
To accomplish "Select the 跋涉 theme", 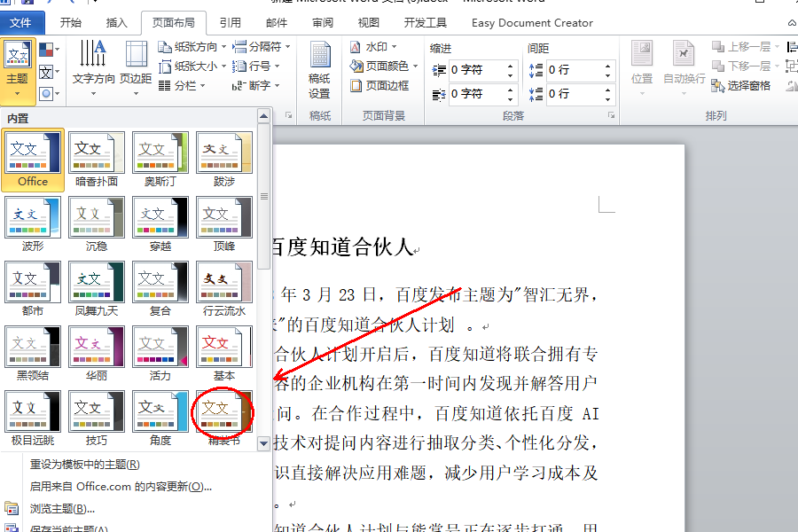I will (224, 160).
